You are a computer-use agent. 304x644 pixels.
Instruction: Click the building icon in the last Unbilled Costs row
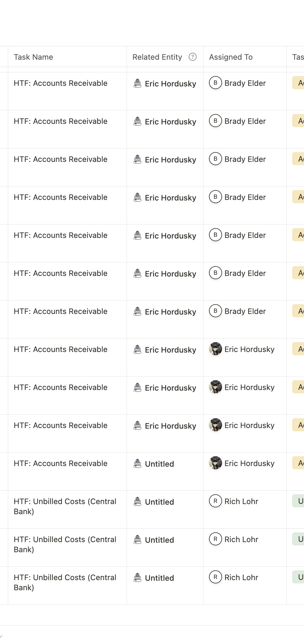pos(137,577)
